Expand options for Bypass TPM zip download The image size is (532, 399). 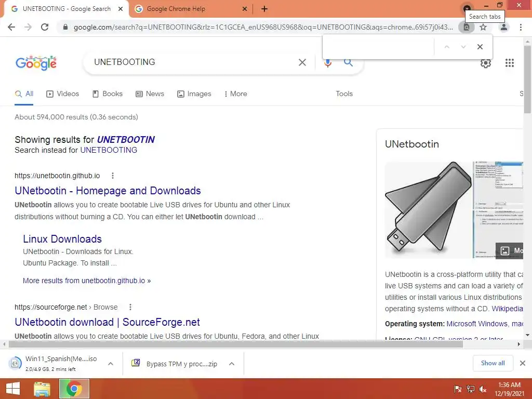click(x=232, y=364)
